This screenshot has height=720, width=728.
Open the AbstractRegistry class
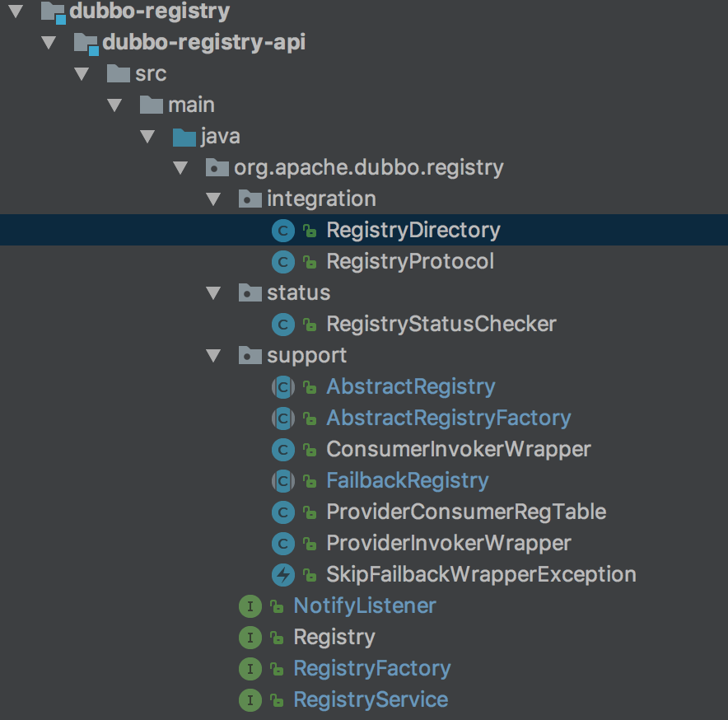tap(411, 387)
